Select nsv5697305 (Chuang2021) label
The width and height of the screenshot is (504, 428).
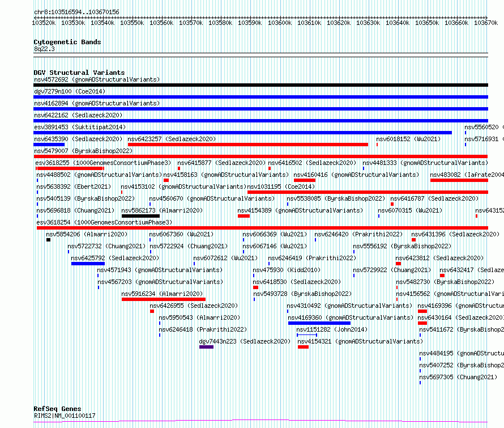point(458,377)
